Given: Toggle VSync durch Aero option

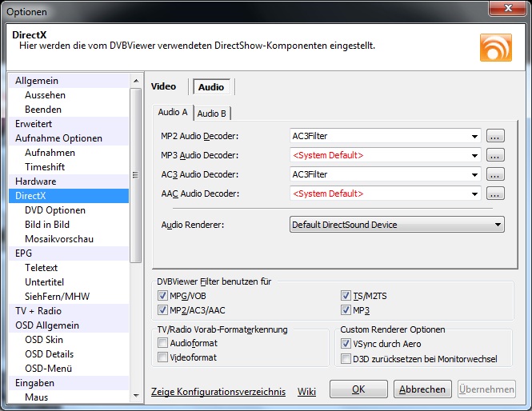Looking at the screenshot, I should [x=346, y=343].
